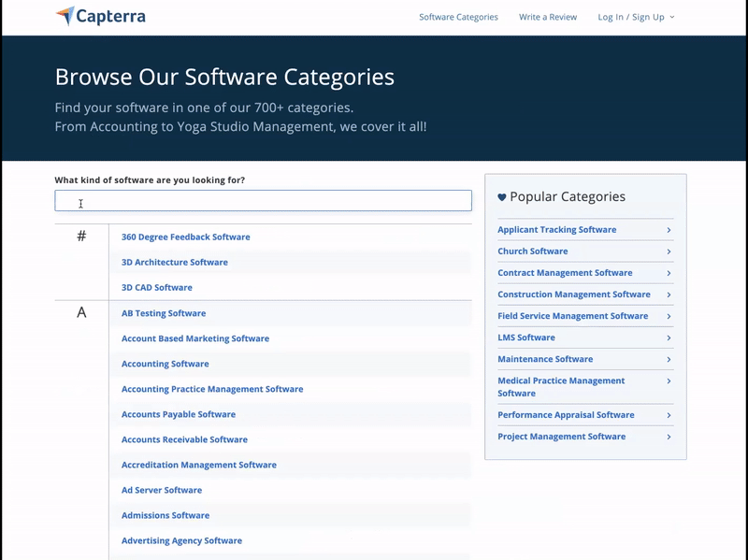The height and width of the screenshot is (560, 748).
Task: Open Accreditation Management Software
Action: [199, 465]
